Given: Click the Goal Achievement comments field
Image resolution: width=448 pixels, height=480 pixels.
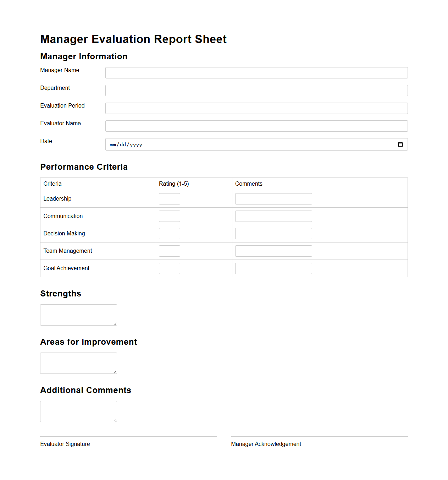Looking at the screenshot, I should (x=273, y=268).
